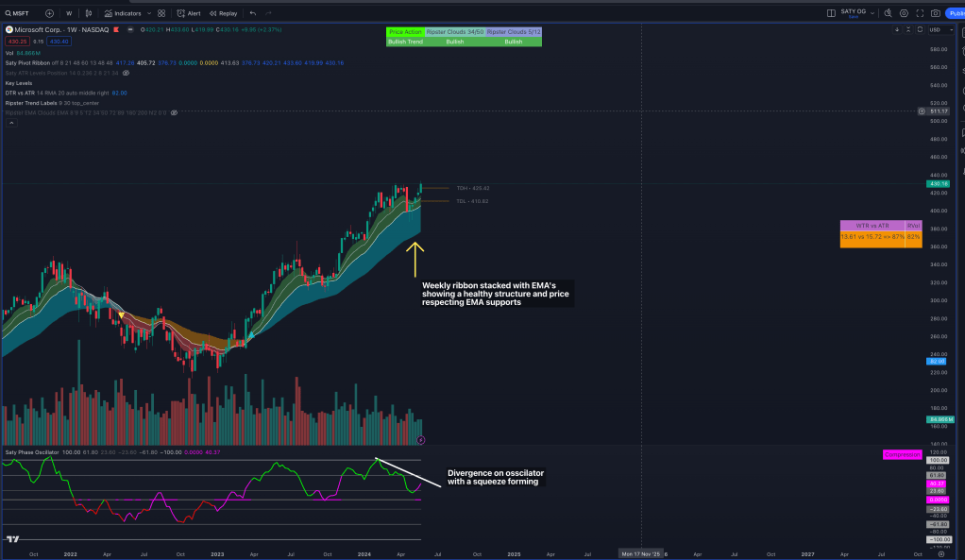Toggle the red flag next to Microsoft Corp.
Viewport: 965px width, 560px height.
115,30
